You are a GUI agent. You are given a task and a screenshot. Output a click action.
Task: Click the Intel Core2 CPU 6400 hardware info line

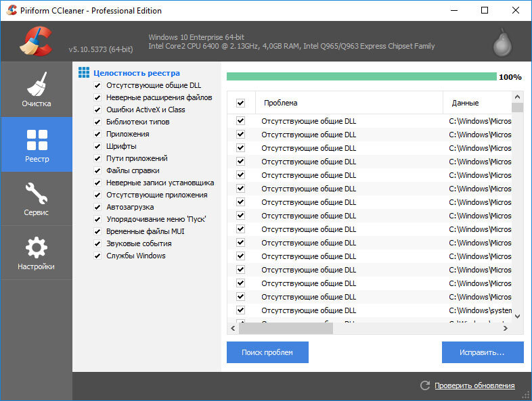292,46
